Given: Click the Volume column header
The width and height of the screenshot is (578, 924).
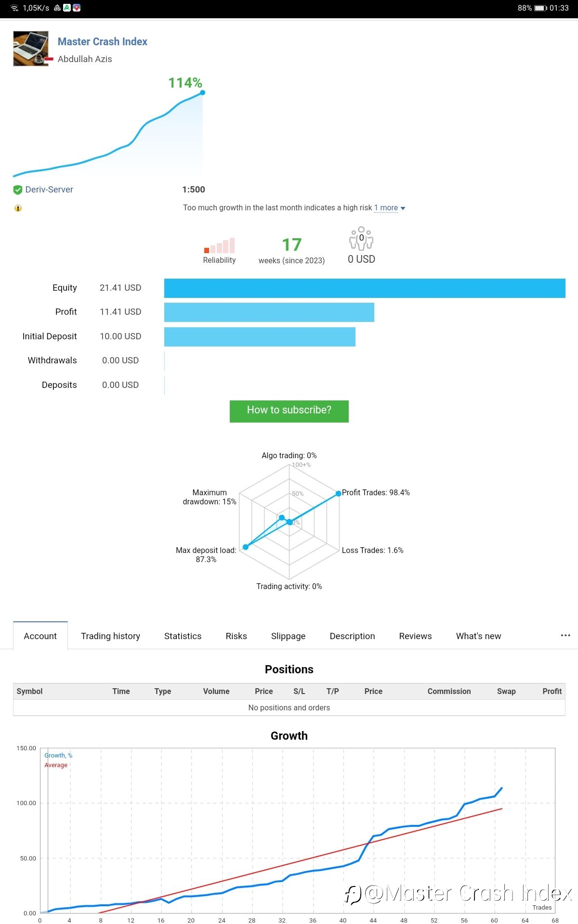Looking at the screenshot, I should tap(216, 691).
